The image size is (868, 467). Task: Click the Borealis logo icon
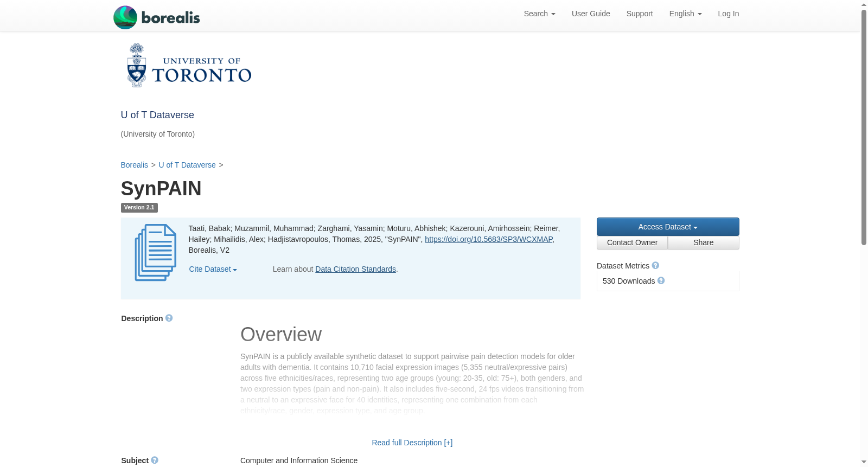pos(125,17)
